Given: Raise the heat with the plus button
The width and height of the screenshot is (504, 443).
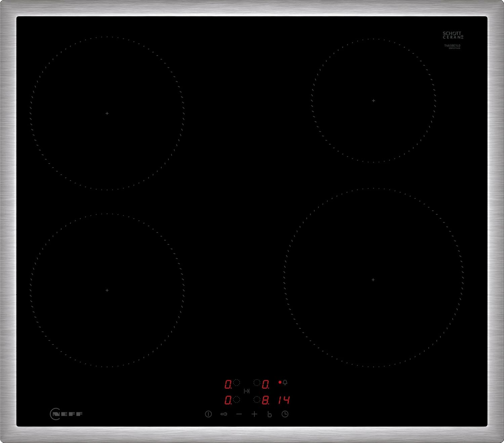Looking at the screenshot, I should [254, 414].
